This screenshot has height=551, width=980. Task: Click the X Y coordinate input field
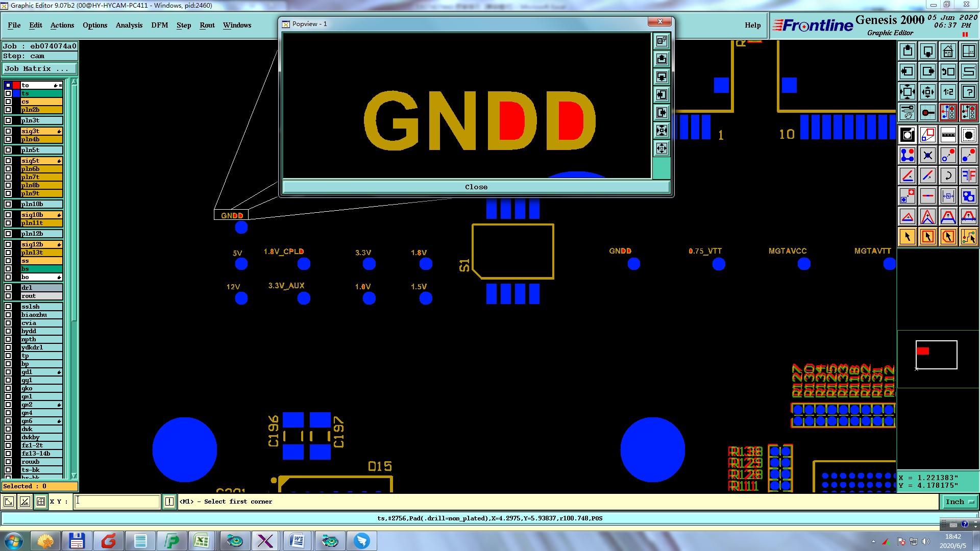[x=117, y=502]
